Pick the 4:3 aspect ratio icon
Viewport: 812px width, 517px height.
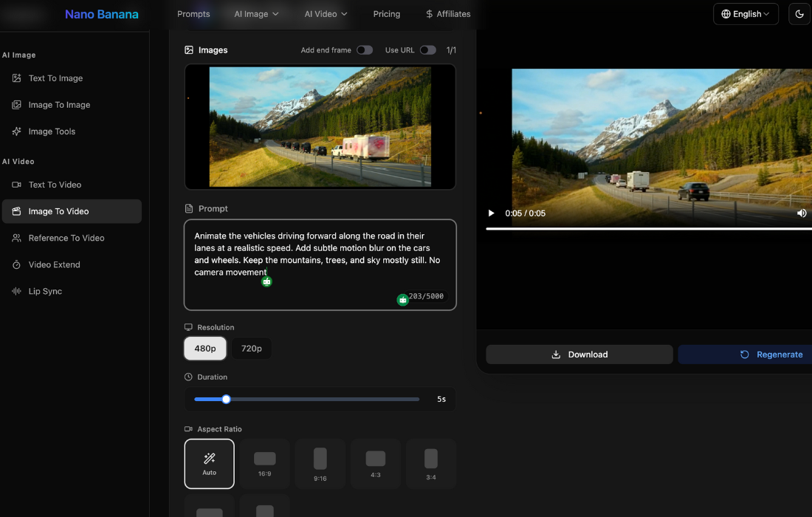point(375,463)
